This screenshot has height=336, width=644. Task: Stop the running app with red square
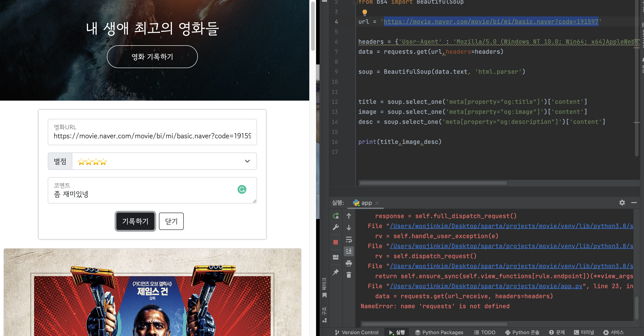(x=336, y=242)
